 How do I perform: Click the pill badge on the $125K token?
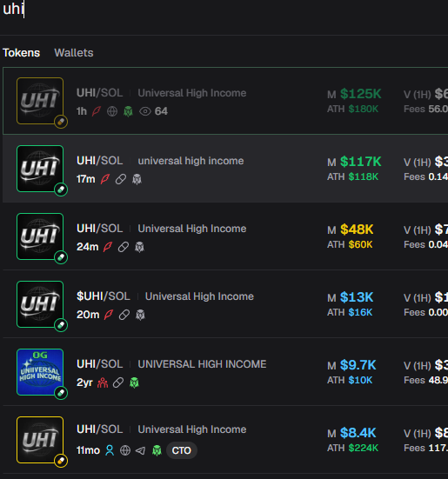click(61, 122)
